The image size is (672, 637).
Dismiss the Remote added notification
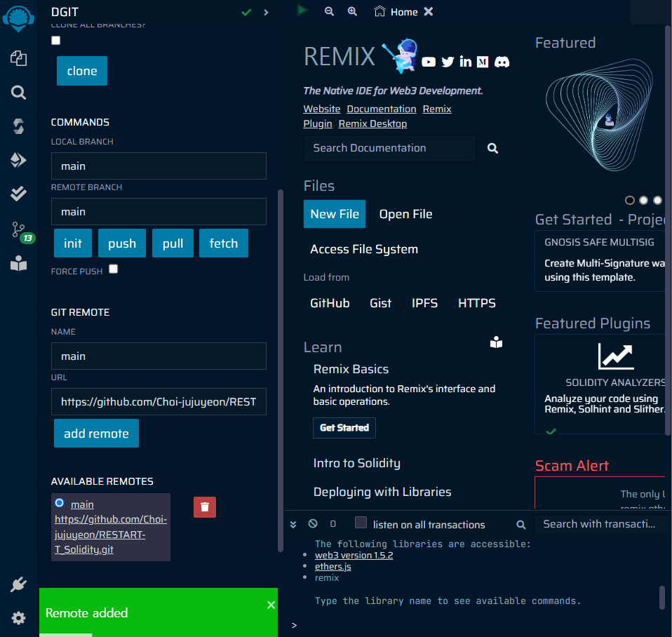pyautogui.click(x=271, y=605)
